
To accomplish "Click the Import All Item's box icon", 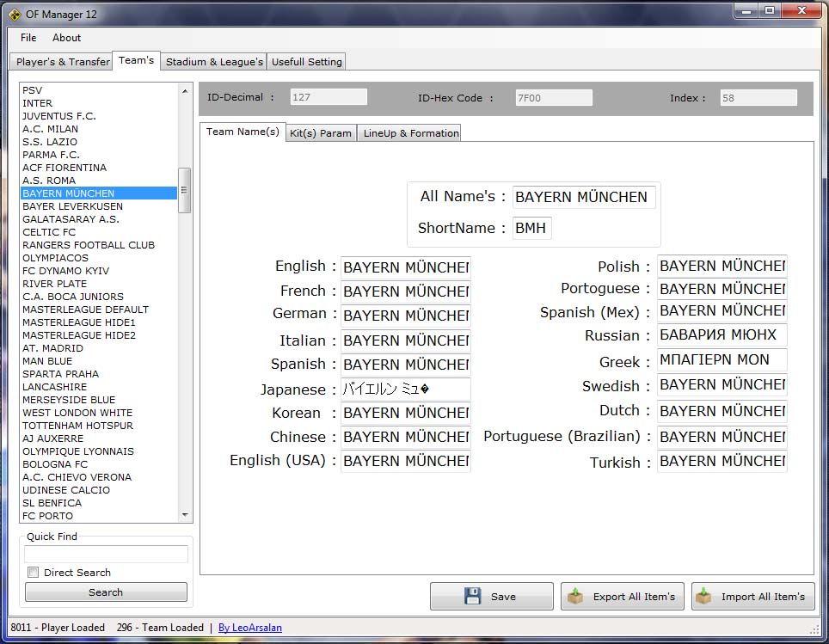I will coord(704,597).
